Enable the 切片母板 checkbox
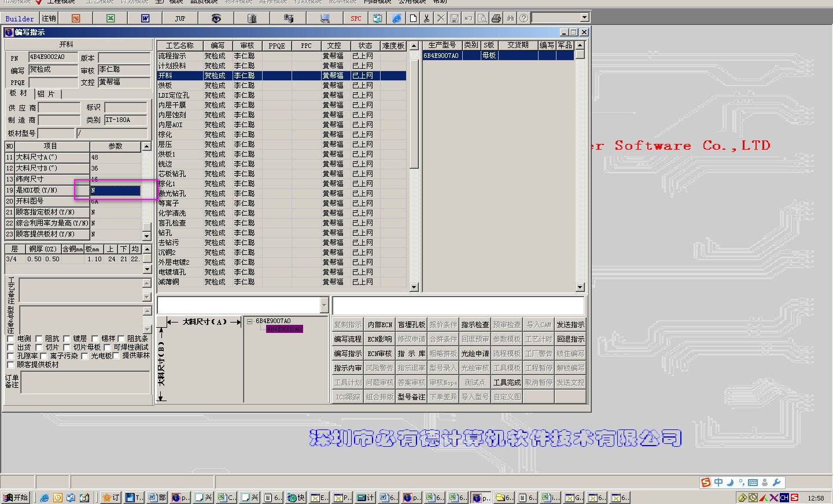This screenshot has width=833, height=504. click(67, 347)
